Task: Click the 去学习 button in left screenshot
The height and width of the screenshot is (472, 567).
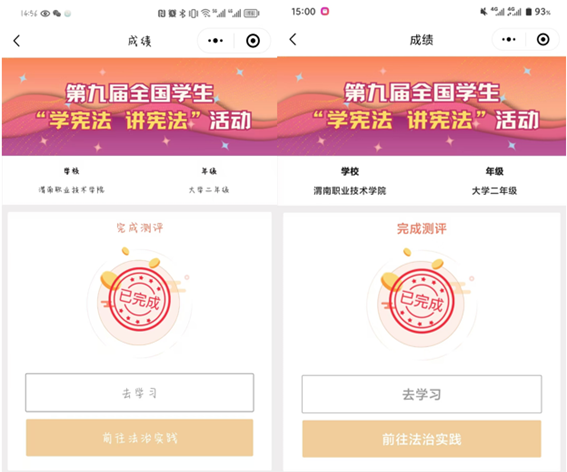Action: coord(140,392)
